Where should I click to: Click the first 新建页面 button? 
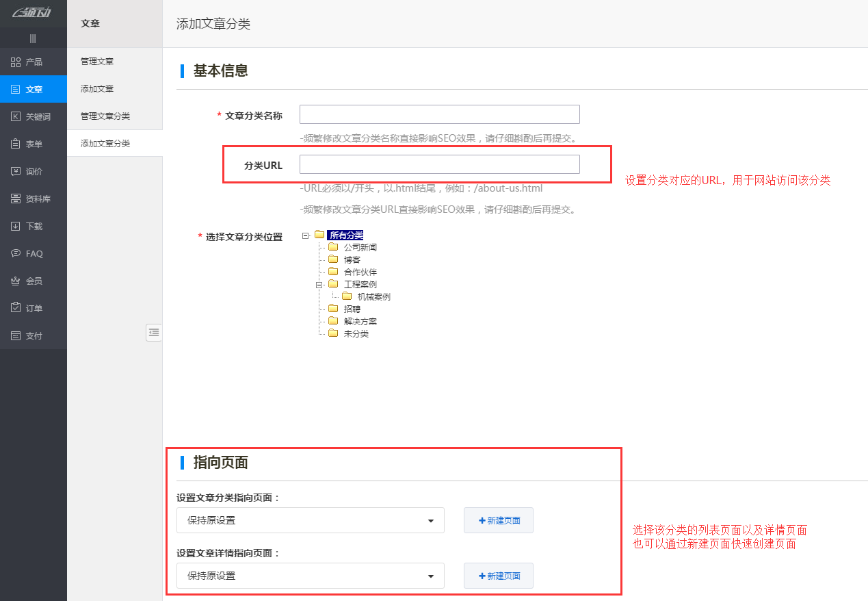498,520
